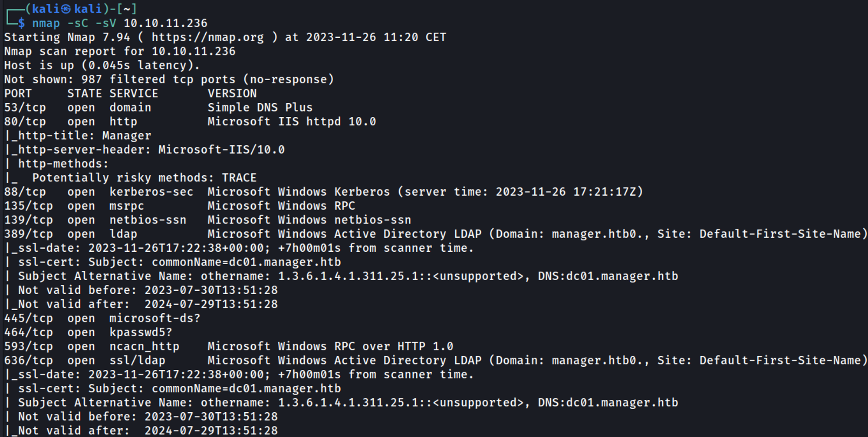Click the VERSION column header
The image size is (868, 437).
click(232, 94)
